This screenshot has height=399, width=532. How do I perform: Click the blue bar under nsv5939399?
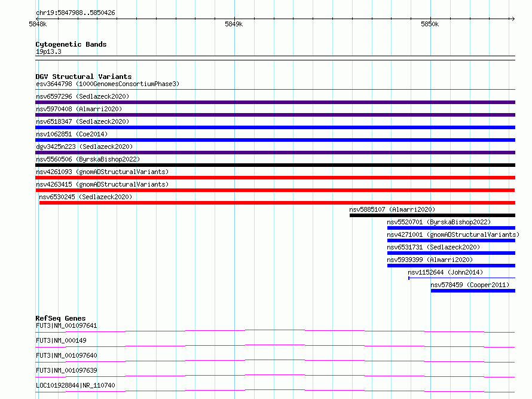[x=451, y=266]
